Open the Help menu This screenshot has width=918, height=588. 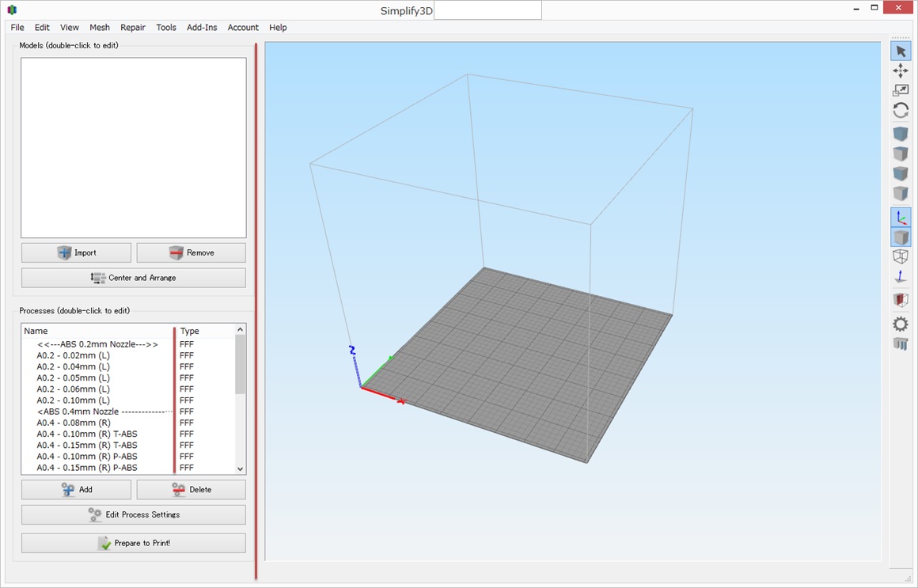tap(278, 28)
